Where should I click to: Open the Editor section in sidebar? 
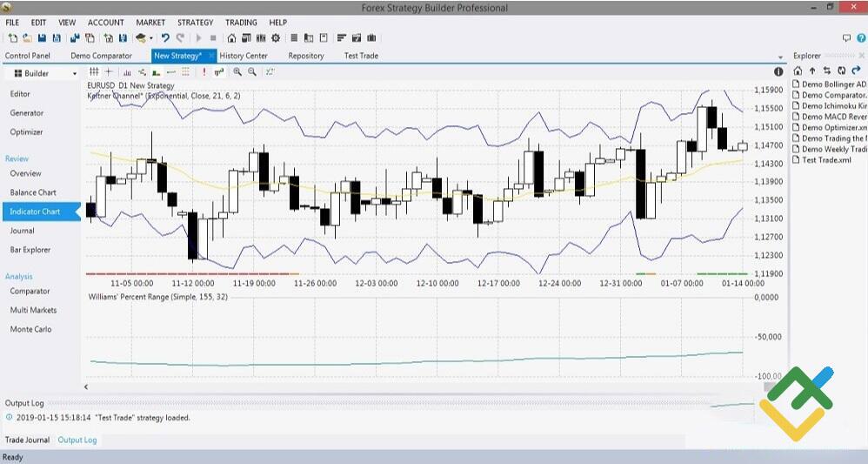point(20,94)
